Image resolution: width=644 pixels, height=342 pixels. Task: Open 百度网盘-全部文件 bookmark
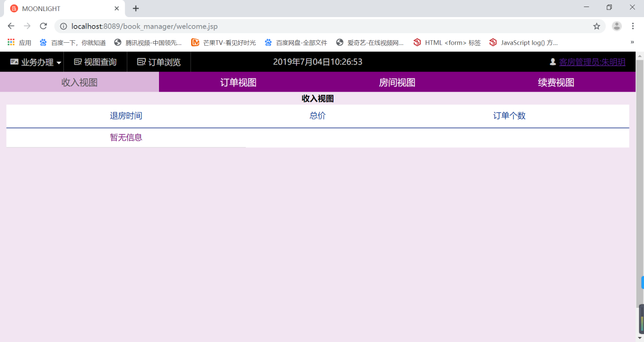[x=296, y=43]
